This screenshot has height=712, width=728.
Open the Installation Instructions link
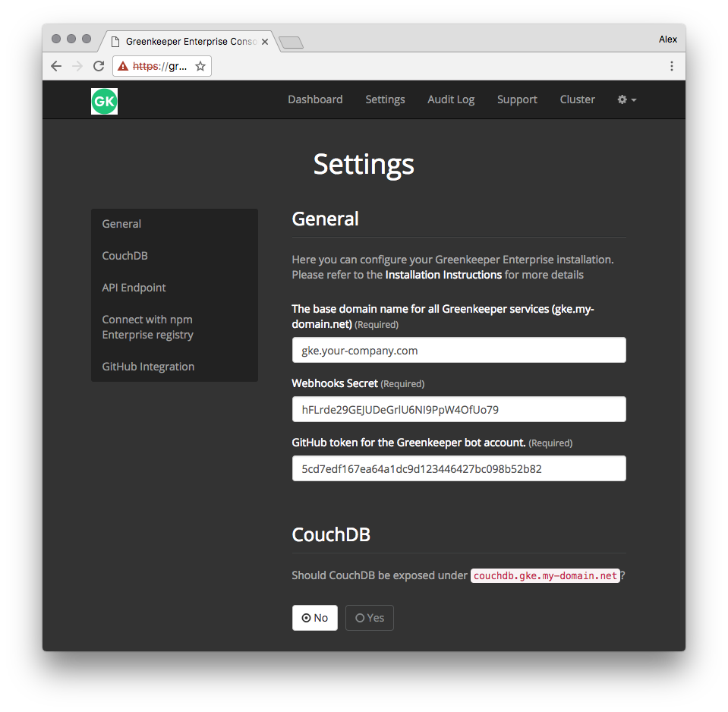coord(443,275)
